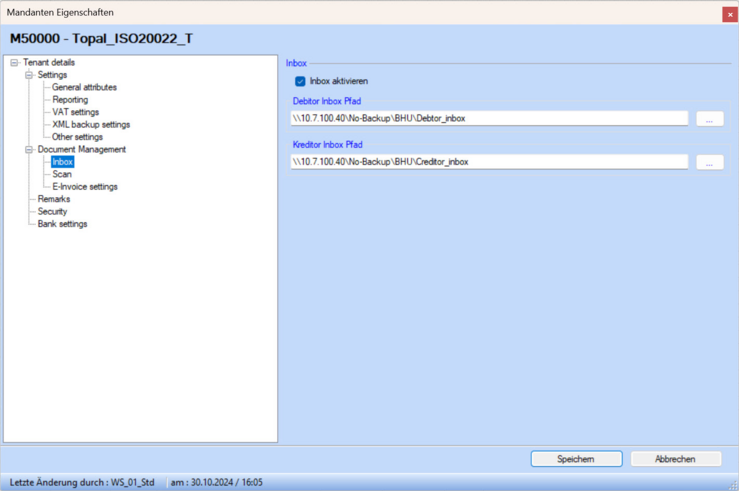This screenshot has height=491, width=739.
Task: Open E-Invoice settings
Action: pyautogui.click(x=84, y=186)
